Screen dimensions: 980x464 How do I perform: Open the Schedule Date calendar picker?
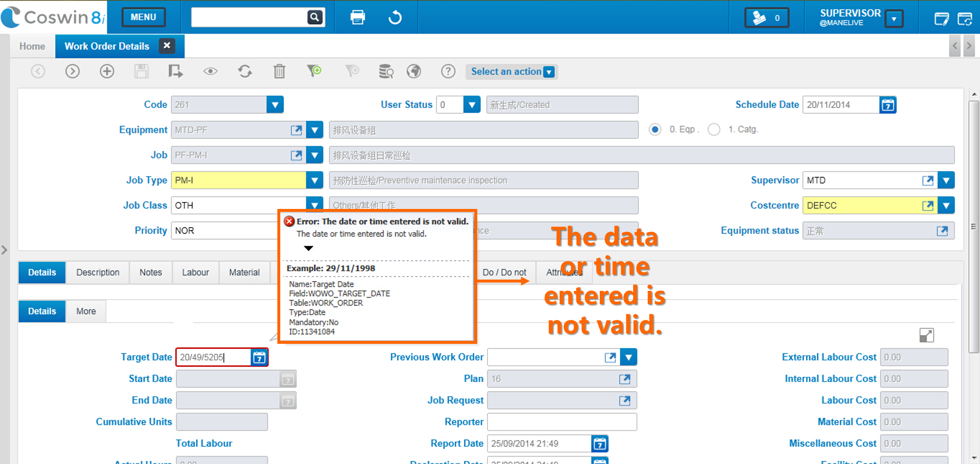click(887, 105)
